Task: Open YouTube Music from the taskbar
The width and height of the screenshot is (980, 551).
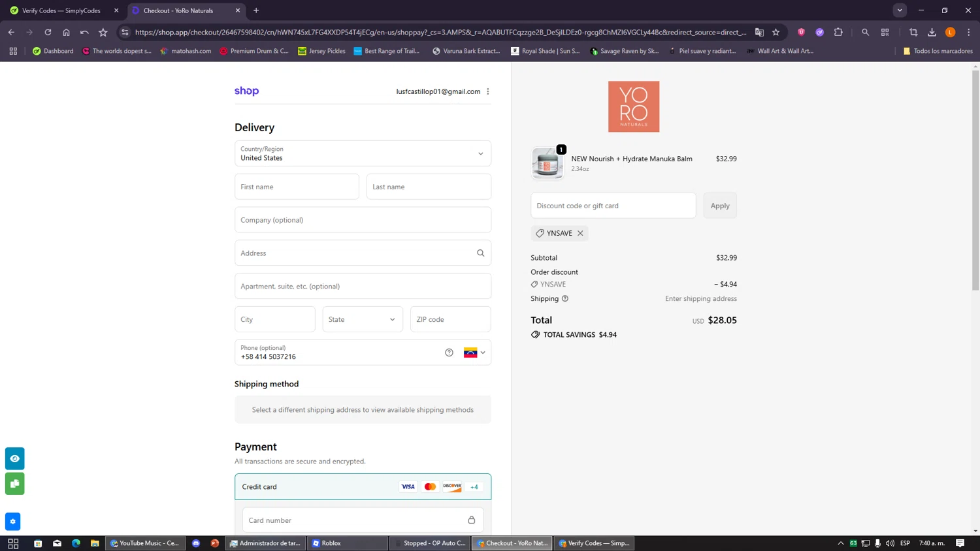Action: pos(144,543)
